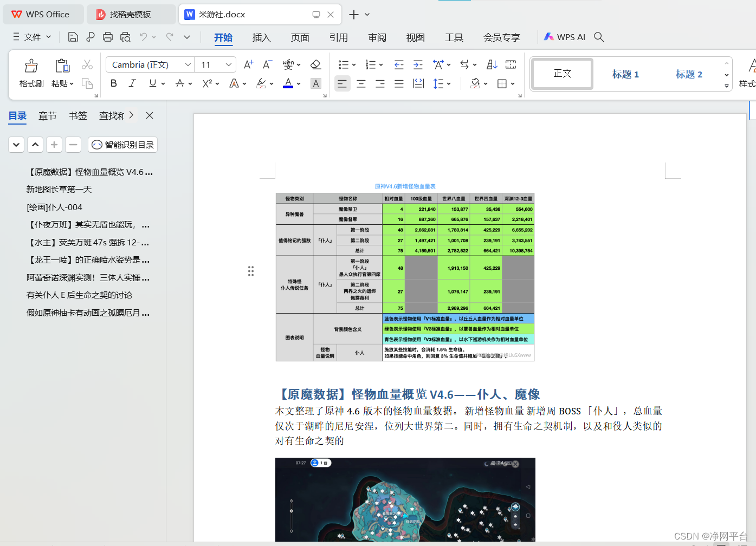This screenshot has height=546, width=756.
Task: Switch to 书签 panel tab
Action: pos(78,115)
